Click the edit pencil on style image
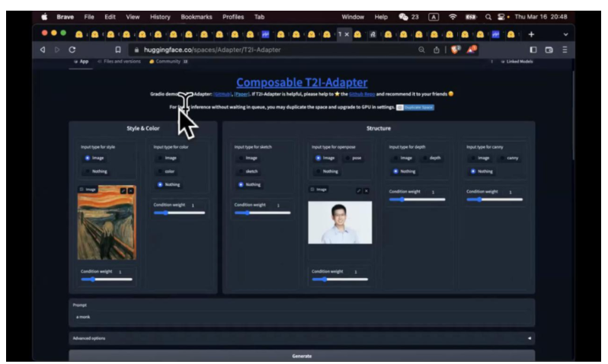The image size is (608, 364). (123, 190)
